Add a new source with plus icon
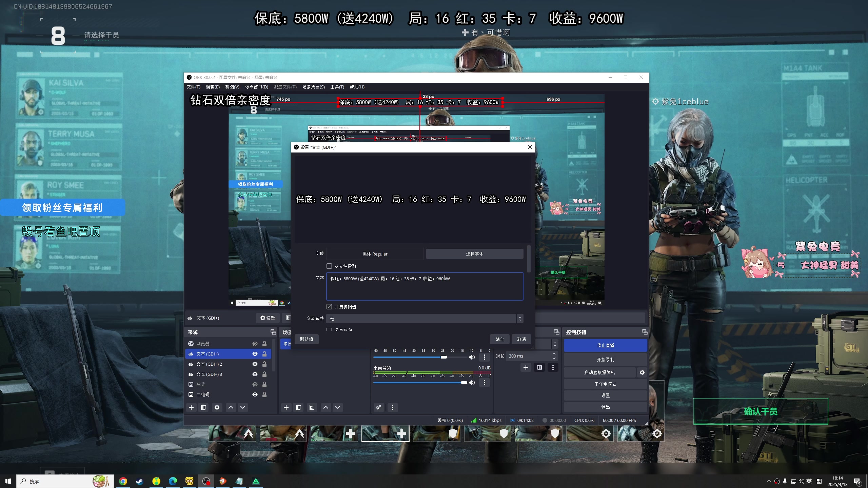 [x=191, y=407]
